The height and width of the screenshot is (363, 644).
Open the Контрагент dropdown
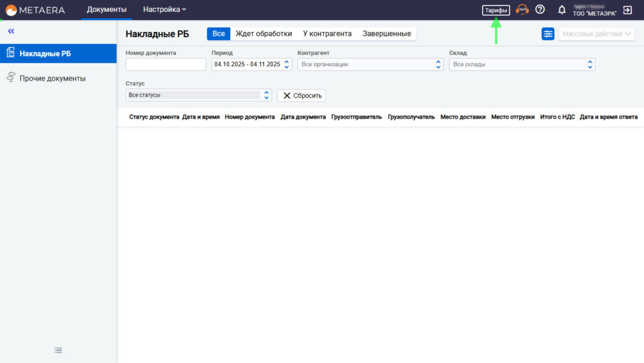pos(370,64)
